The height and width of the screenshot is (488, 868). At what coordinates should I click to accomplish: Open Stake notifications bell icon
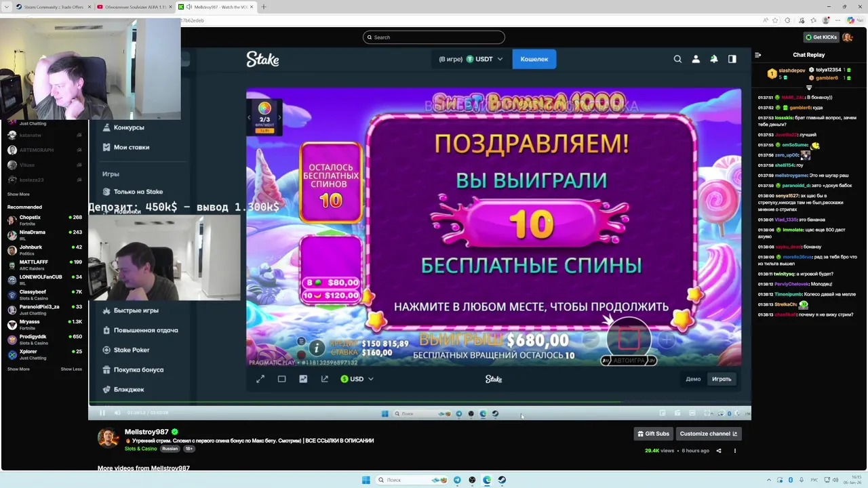(x=714, y=59)
